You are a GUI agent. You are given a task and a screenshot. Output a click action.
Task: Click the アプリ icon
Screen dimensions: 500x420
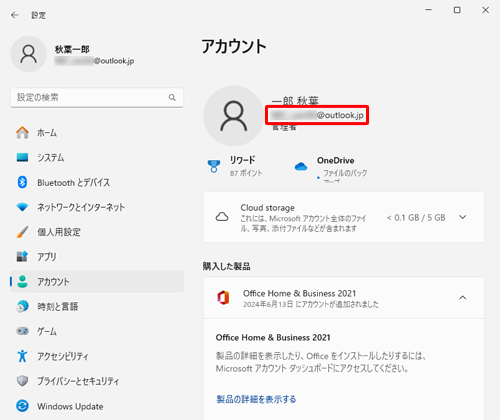point(22,256)
